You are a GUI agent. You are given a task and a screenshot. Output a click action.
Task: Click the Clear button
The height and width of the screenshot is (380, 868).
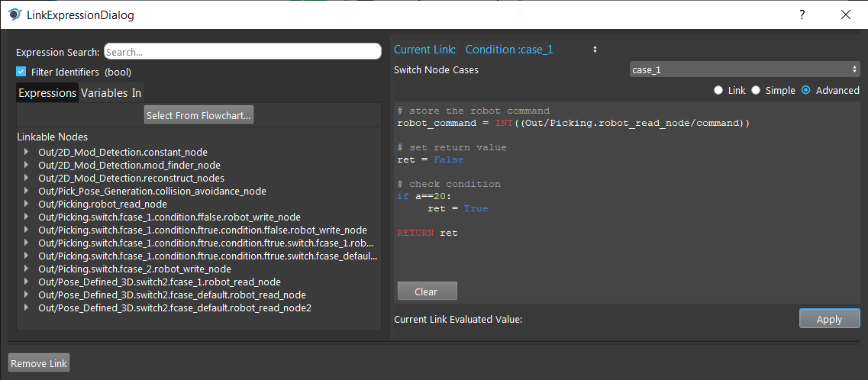click(427, 291)
